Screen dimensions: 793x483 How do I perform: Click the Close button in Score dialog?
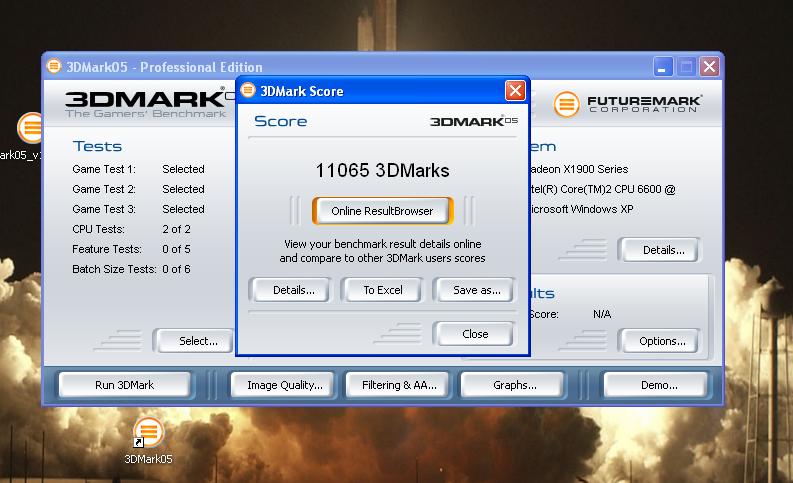[x=475, y=334]
